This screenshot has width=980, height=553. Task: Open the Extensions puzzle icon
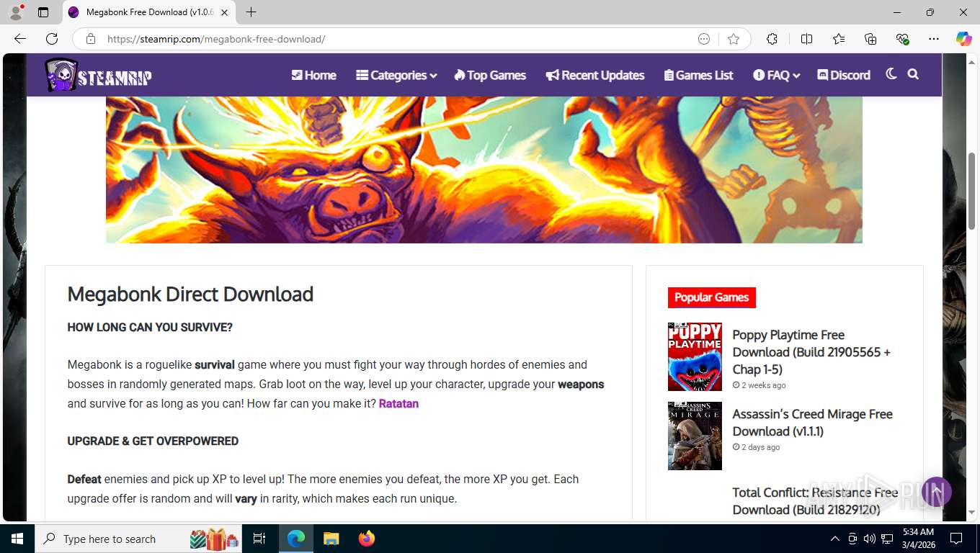click(772, 39)
